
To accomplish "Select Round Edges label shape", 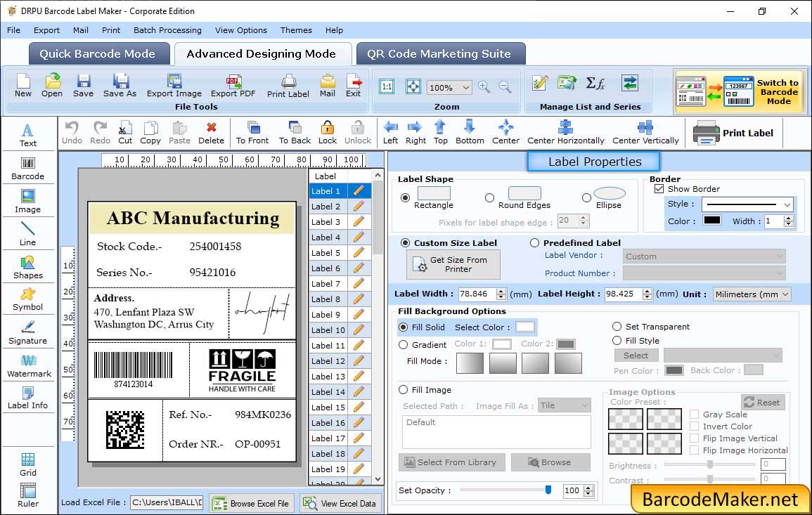I will [x=489, y=197].
